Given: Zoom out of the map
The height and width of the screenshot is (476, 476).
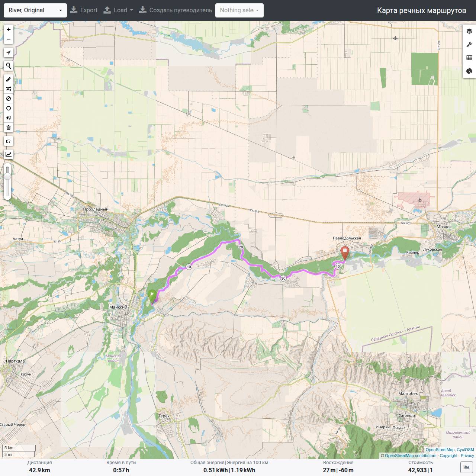Looking at the screenshot, I should [9, 39].
